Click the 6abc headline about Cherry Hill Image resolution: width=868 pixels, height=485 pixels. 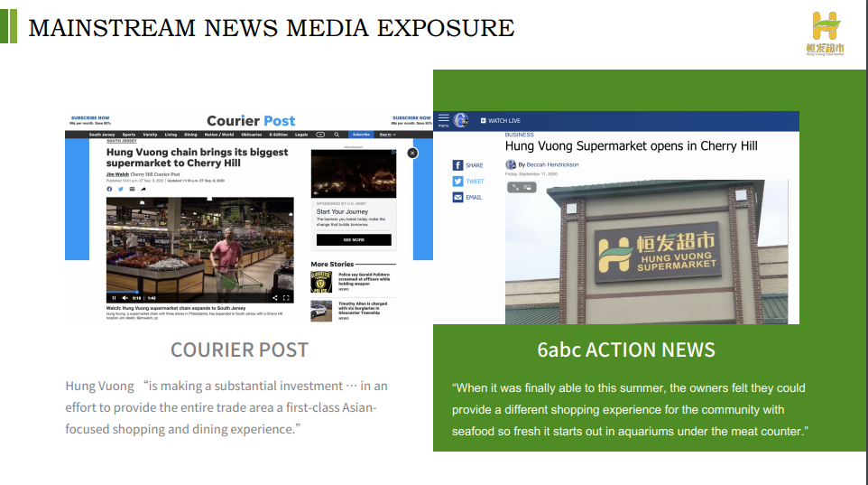tap(631, 146)
